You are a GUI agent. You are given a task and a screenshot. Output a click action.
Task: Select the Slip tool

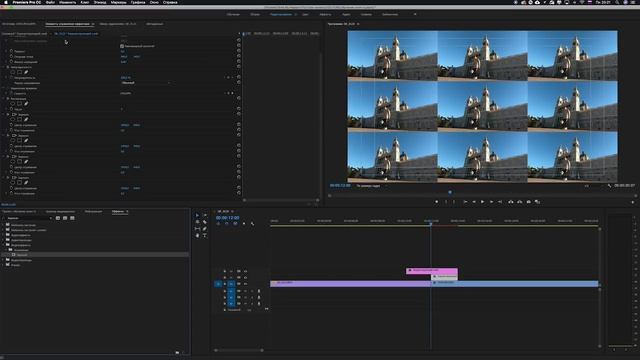click(x=198, y=229)
